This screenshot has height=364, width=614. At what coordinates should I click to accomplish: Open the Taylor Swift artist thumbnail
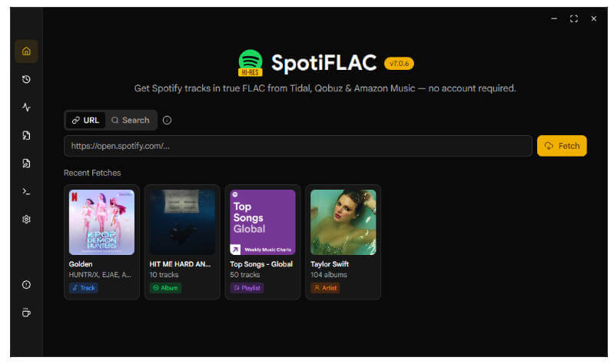pos(343,222)
